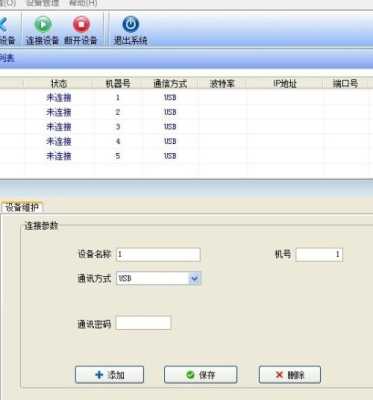Switch to the 设备维护 tab

pos(22,208)
